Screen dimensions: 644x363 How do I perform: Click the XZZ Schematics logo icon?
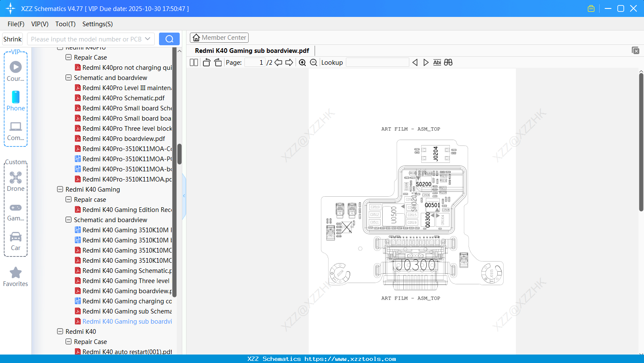coord(11,8)
